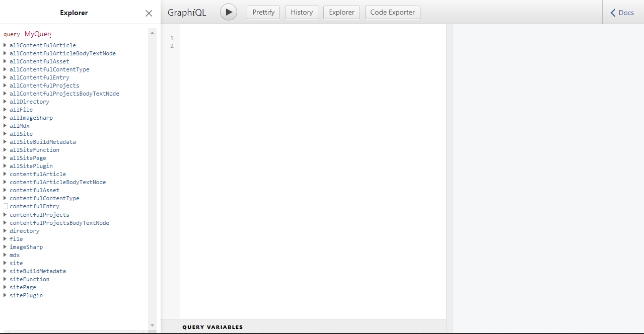
Task: Expand mdx arrow
Action: coord(5,255)
